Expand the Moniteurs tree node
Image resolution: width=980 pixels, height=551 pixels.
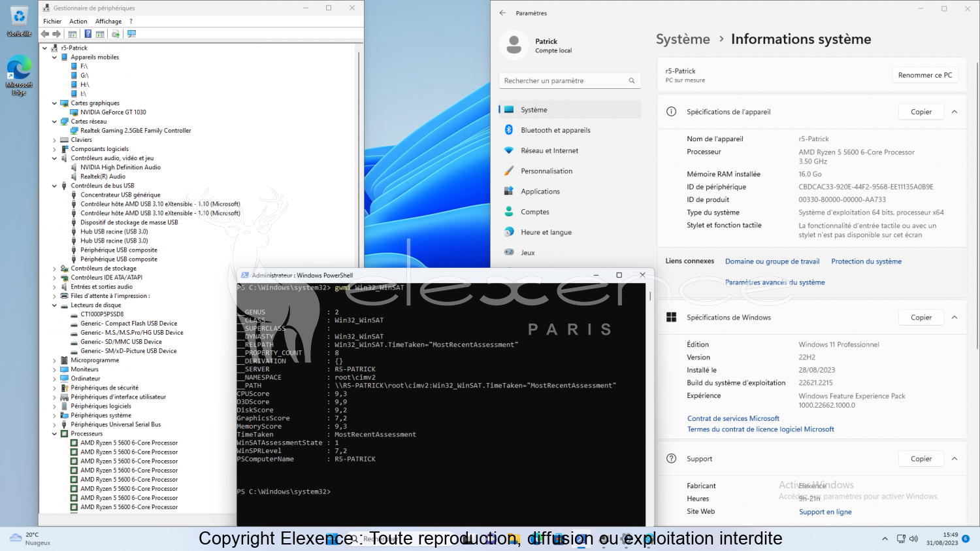(54, 369)
